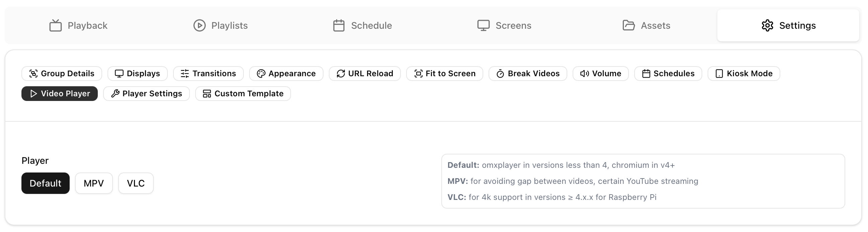Open the Kiosk Mode section
868x232 pixels.
pos(744,74)
